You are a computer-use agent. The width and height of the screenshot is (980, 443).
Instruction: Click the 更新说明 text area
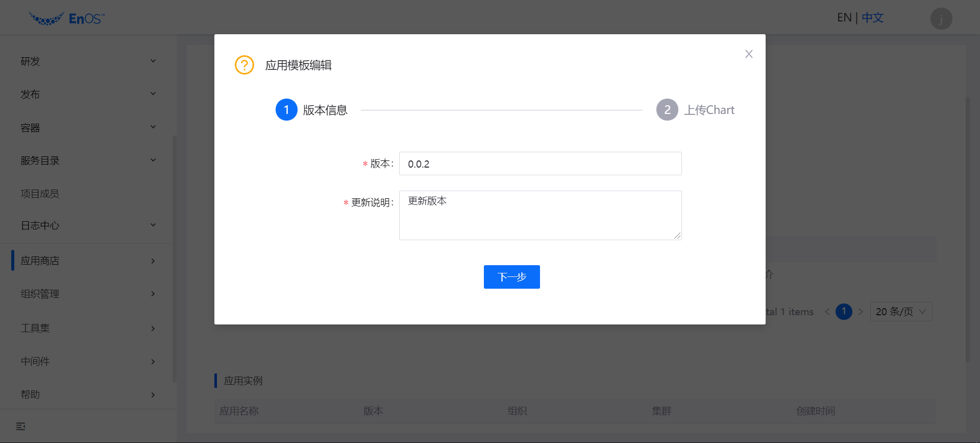click(x=540, y=215)
